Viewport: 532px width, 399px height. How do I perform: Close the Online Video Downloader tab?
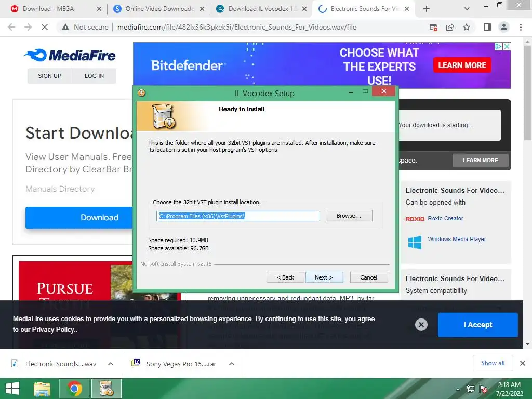click(x=202, y=9)
